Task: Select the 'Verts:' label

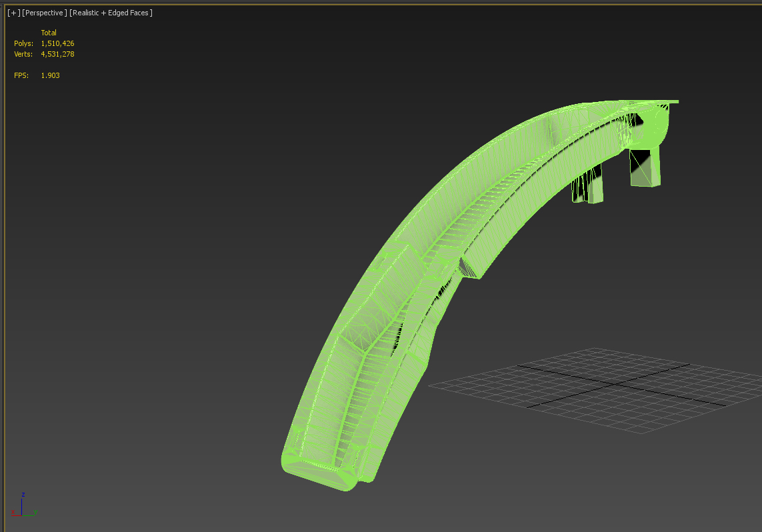Action: pos(23,54)
